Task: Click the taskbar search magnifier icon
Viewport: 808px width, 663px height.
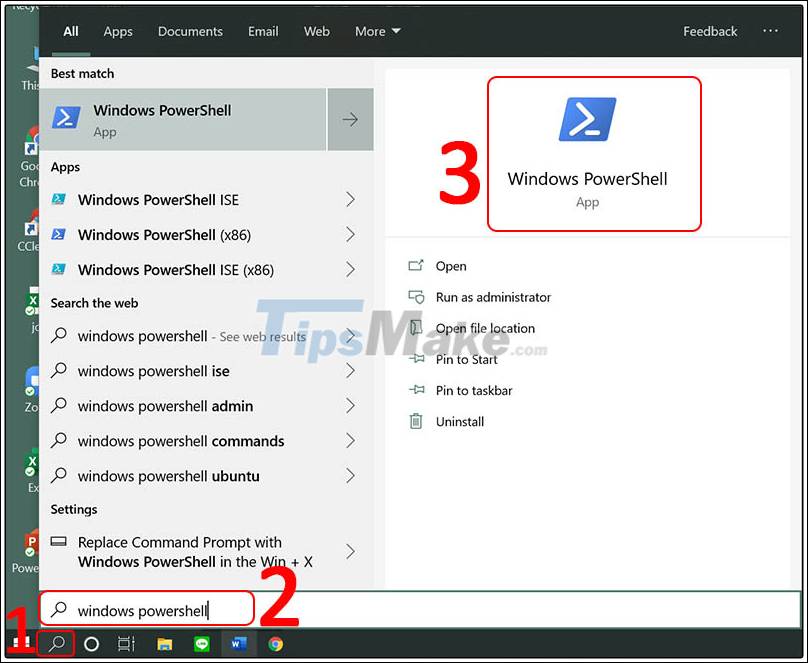Action: coord(55,645)
